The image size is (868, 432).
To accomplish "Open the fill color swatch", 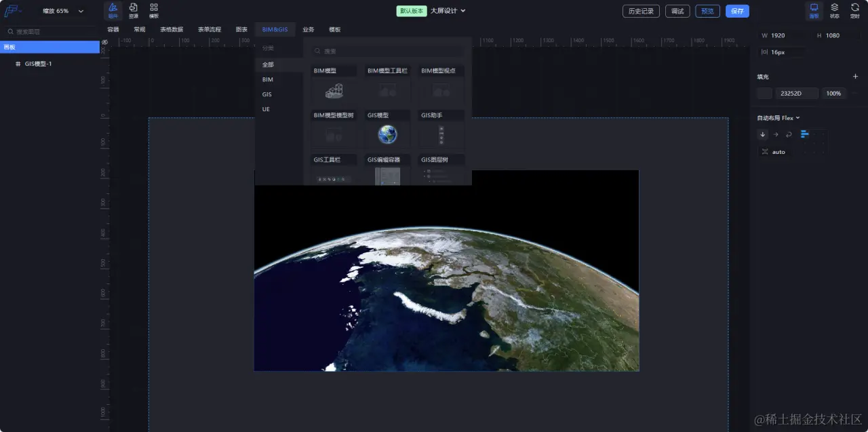I will (x=765, y=94).
